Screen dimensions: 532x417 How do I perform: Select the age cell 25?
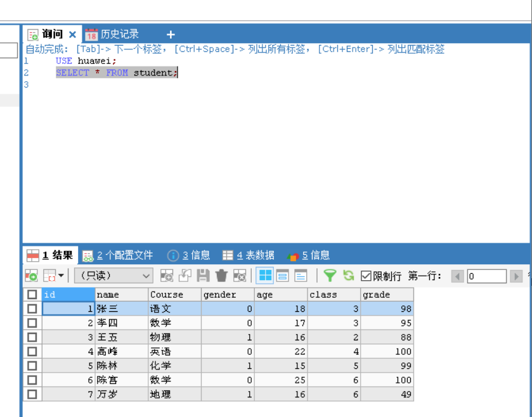[281, 380]
